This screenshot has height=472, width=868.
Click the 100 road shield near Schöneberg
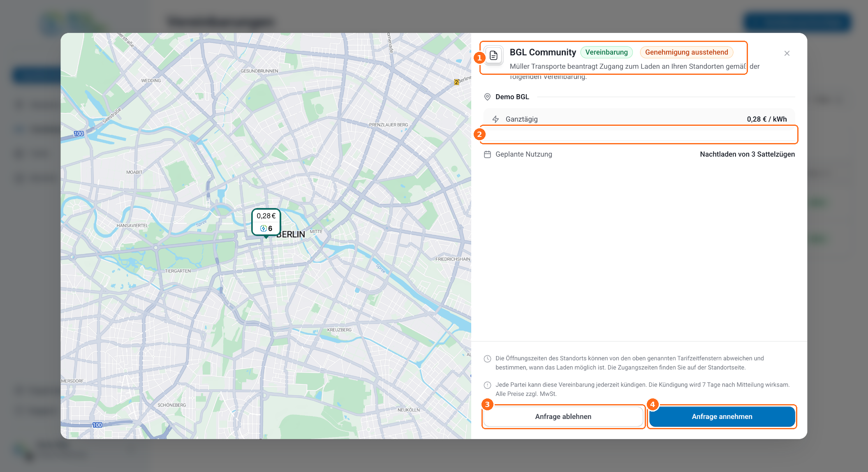click(x=97, y=425)
